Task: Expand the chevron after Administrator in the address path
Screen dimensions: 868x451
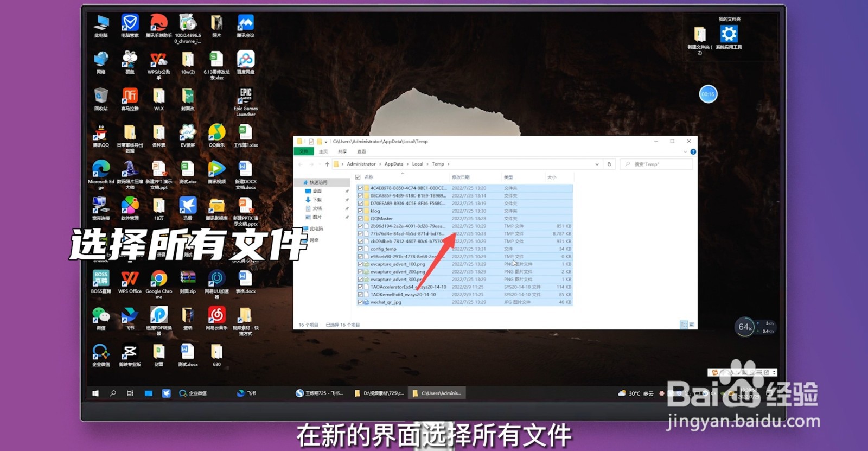Action: click(380, 164)
